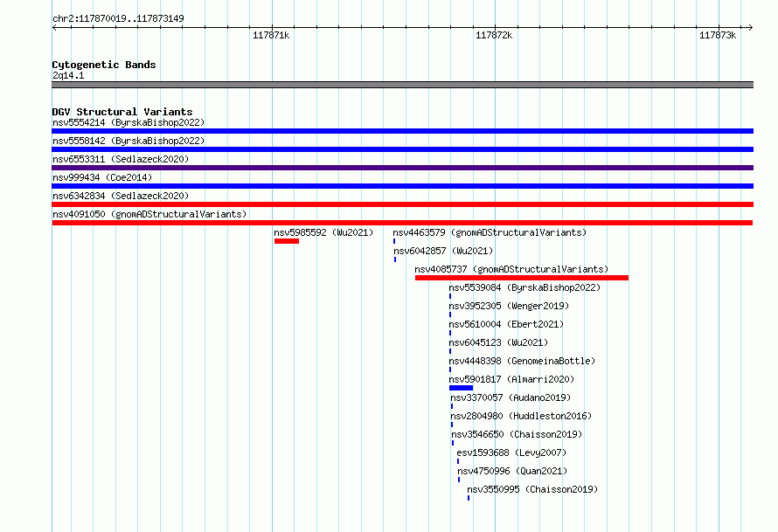The width and height of the screenshot is (778, 532).
Task: Click the purple nsv6553311 Sedlazeck2020 bar
Action: point(402,168)
